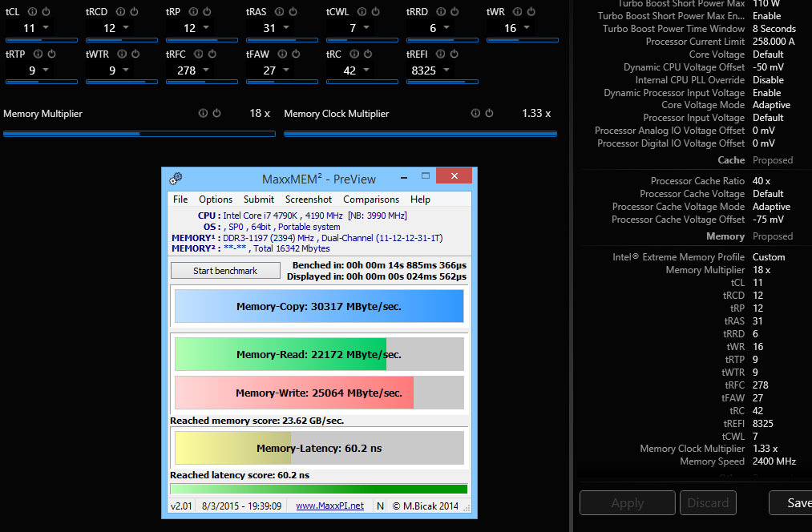Viewport: 812px width, 532px height.
Task: Click the Memory-Copy result bar
Action: 319,306
